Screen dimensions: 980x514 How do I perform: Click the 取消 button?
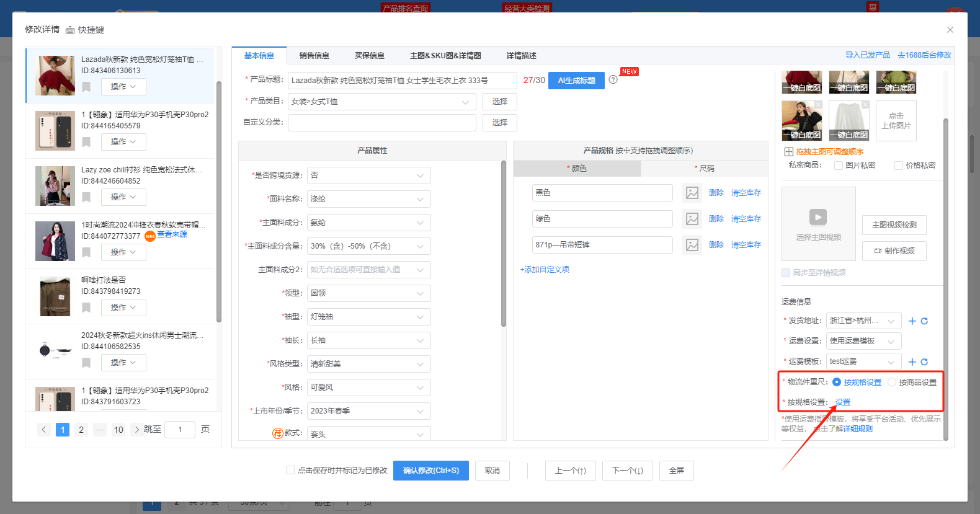click(x=492, y=471)
